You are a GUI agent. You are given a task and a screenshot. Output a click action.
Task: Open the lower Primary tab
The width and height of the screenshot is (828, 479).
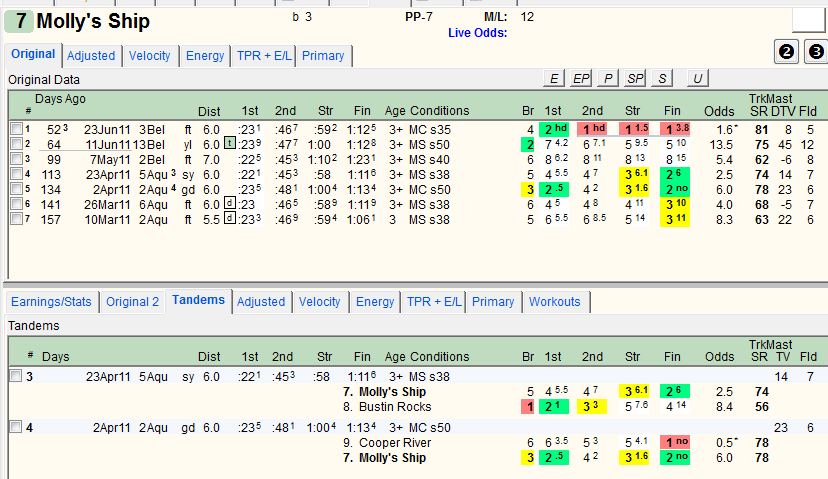coord(493,302)
